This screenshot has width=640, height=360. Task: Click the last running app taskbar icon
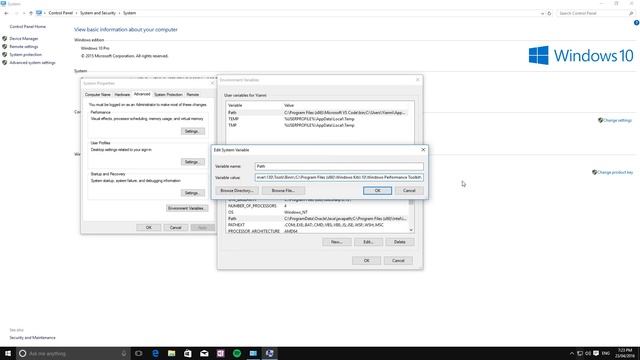coord(269,353)
